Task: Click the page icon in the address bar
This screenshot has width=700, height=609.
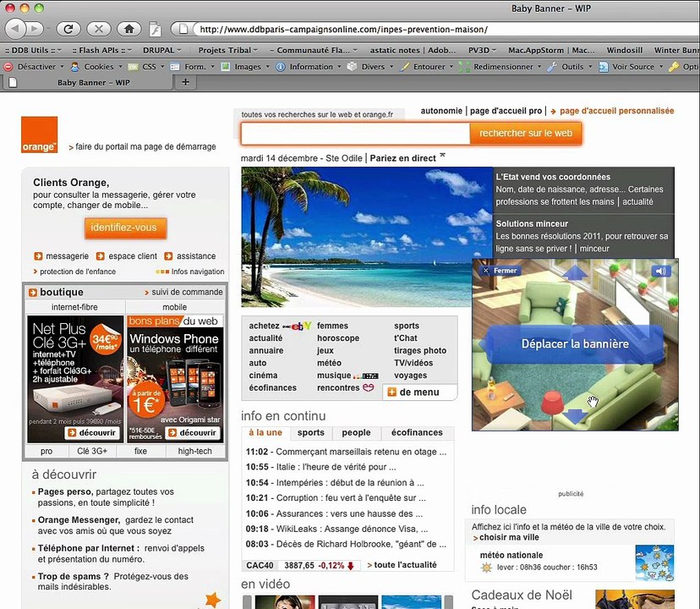Action: 183,29
